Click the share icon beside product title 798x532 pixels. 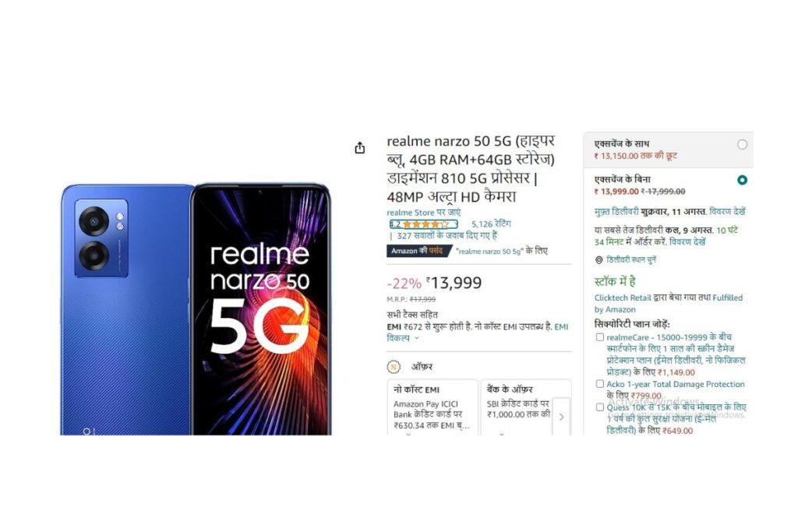(x=360, y=147)
